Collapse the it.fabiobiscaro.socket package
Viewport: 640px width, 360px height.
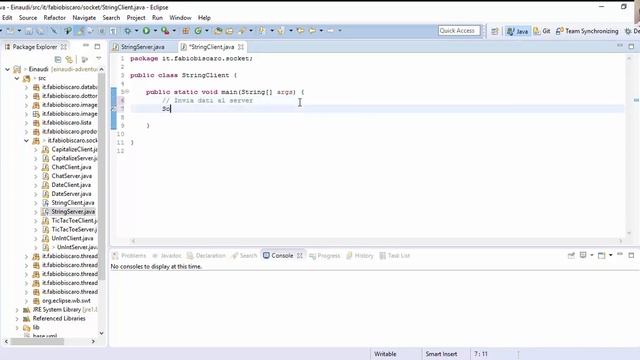coord(26,141)
